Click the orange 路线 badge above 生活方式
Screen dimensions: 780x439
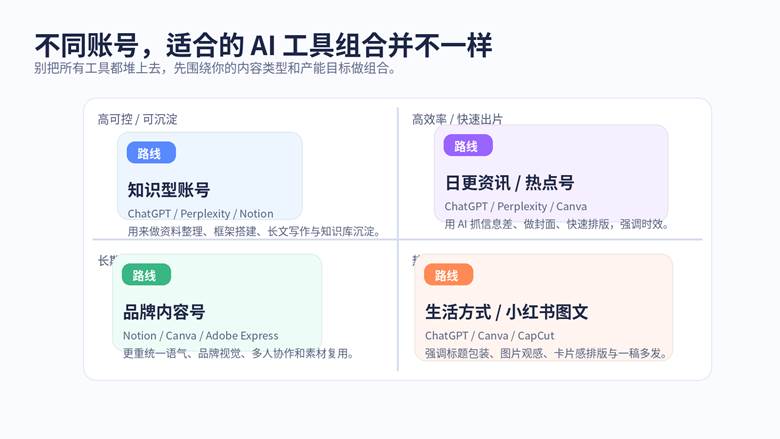tap(447, 275)
